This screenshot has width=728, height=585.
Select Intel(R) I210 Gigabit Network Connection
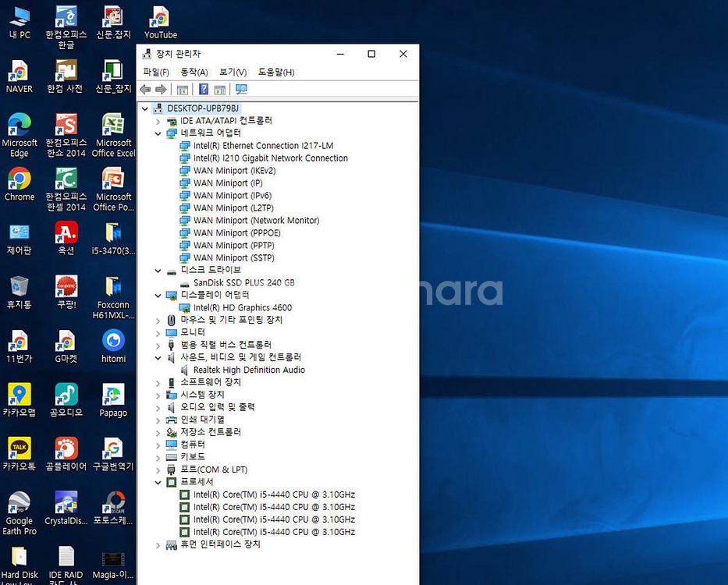pyautogui.click(x=271, y=158)
